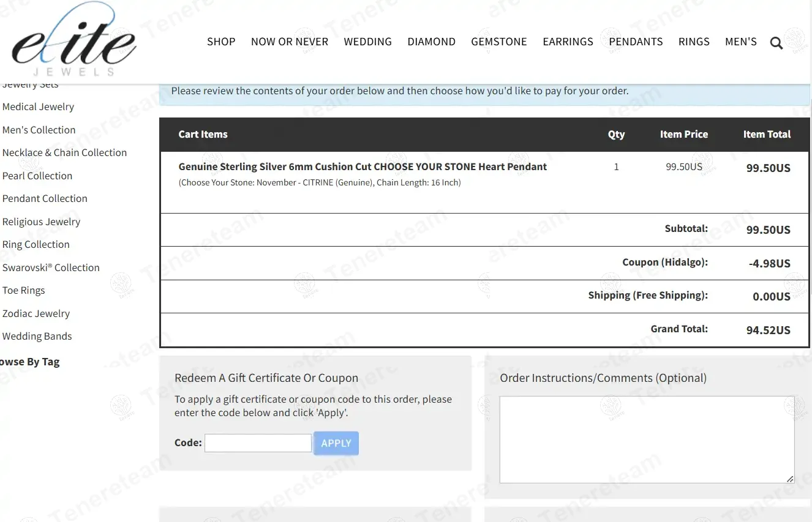Open the DIAMOND menu

(x=431, y=42)
